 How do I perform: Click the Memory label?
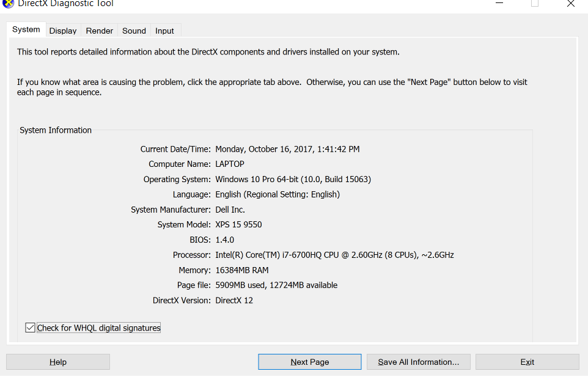pos(194,270)
